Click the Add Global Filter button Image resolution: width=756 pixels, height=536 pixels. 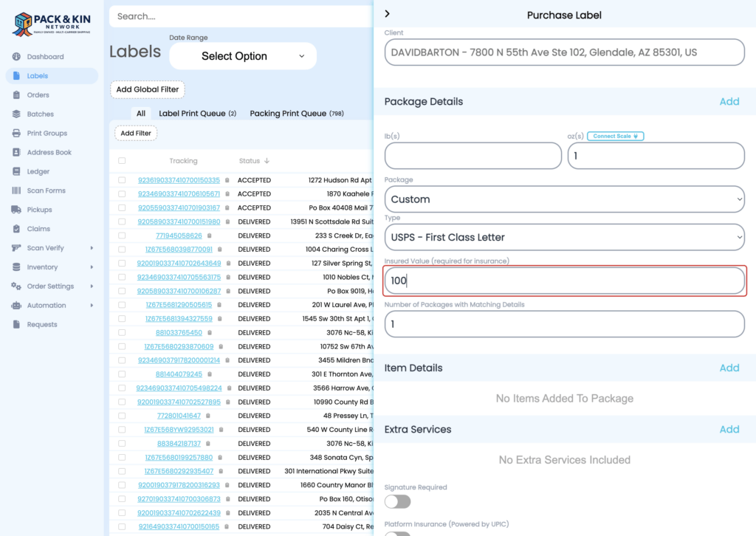point(148,89)
